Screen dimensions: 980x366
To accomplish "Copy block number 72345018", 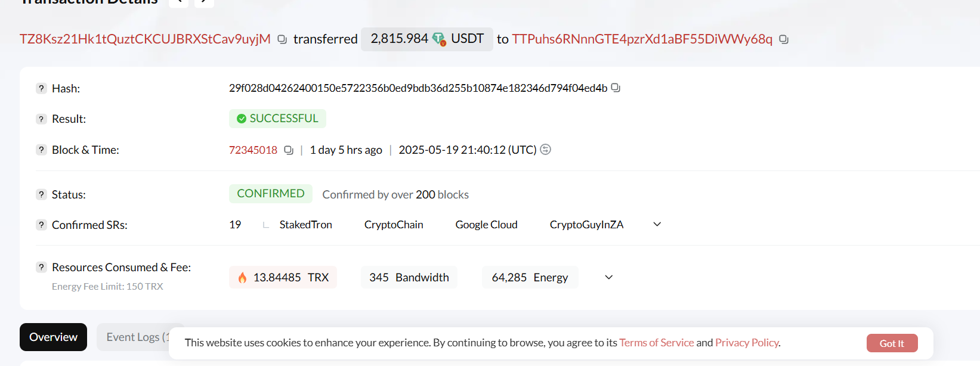I will point(289,150).
